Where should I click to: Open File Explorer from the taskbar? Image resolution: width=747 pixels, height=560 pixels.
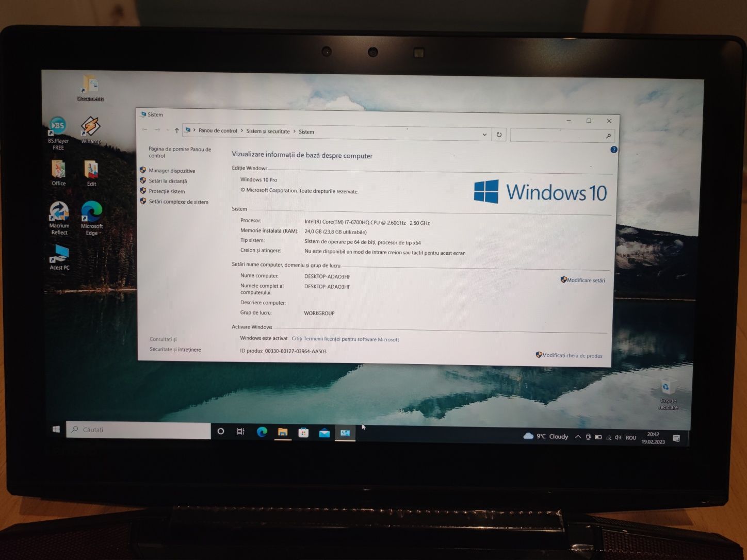(x=283, y=433)
